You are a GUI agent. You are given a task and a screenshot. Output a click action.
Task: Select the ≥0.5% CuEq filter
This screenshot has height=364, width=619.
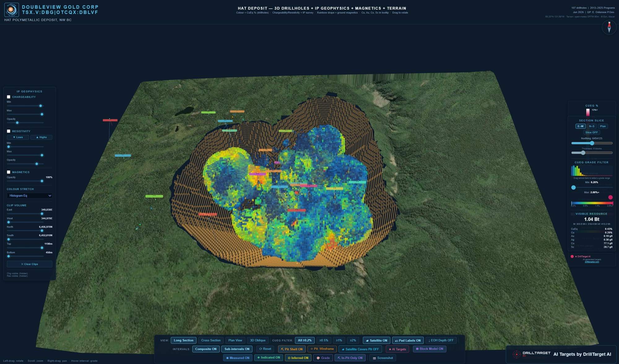point(323,340)
